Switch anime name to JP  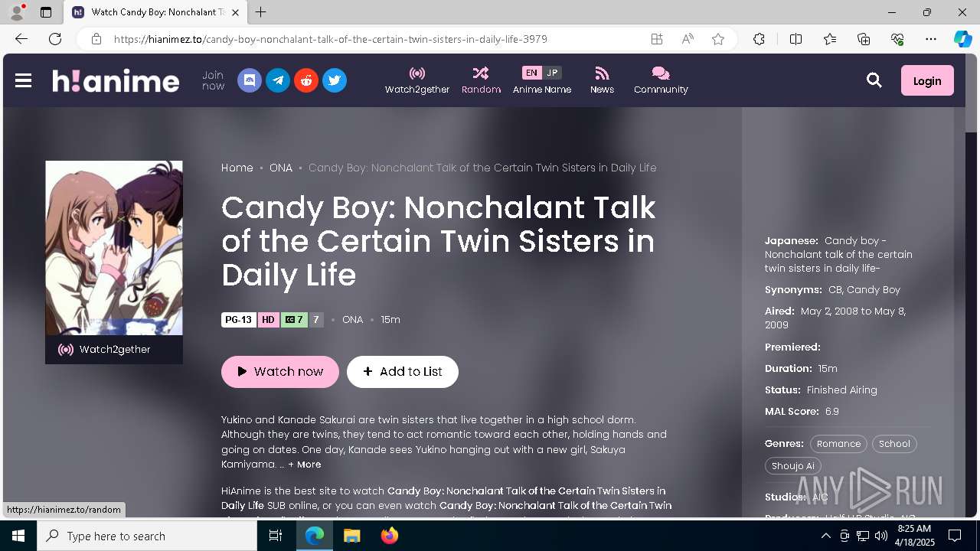pos(552,73)
